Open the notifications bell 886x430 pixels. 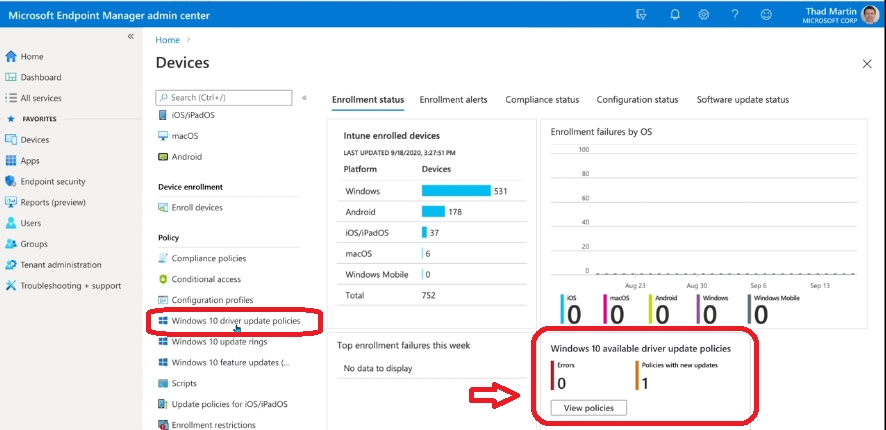(x=675, y=15)
